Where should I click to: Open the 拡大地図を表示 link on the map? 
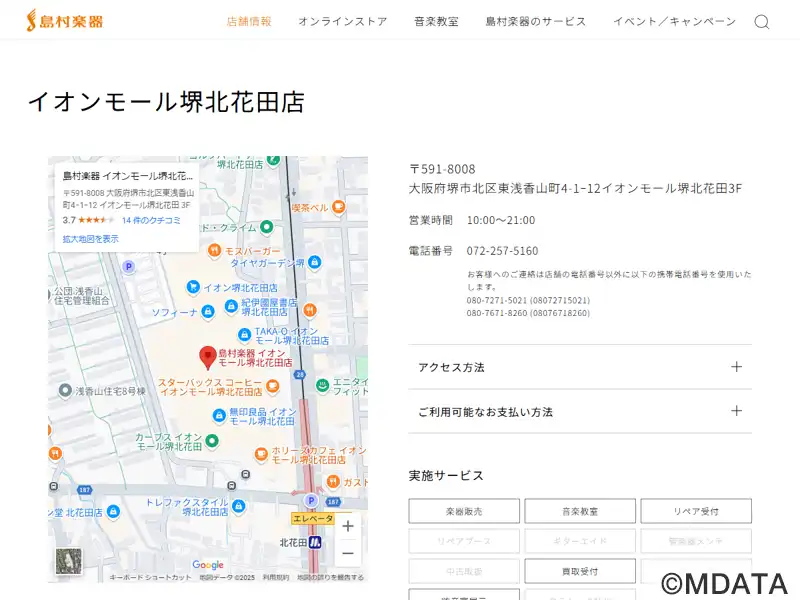point(90,239)
